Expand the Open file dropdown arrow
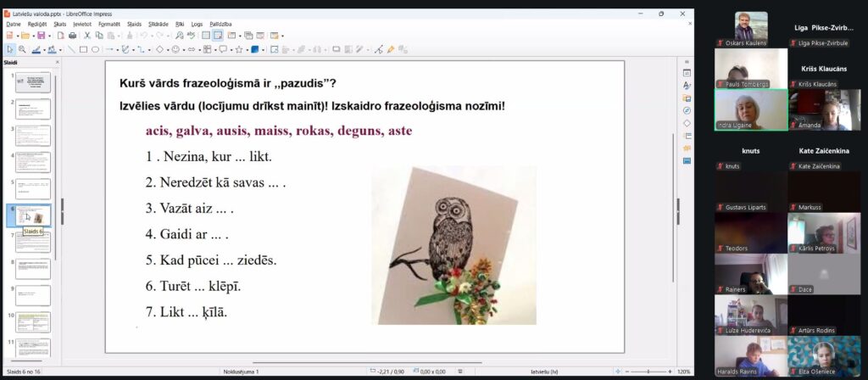This screenshot has width=868, height=380. click(32, 36)
